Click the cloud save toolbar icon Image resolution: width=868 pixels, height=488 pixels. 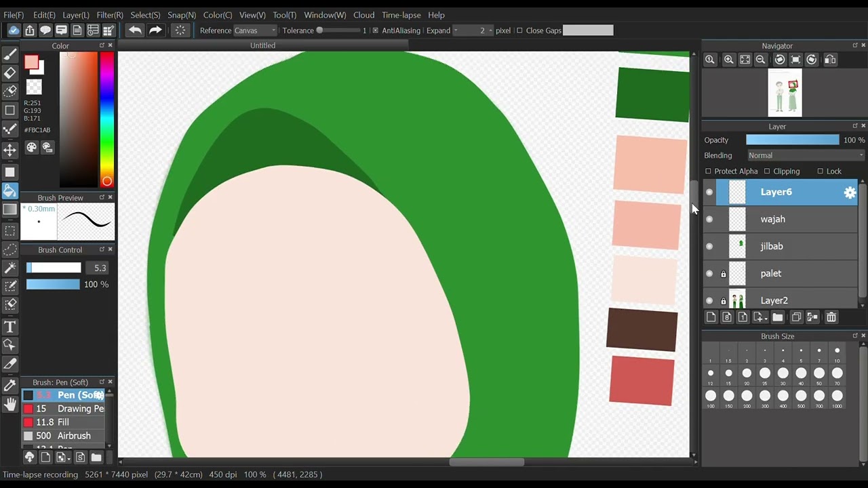pyautogui.click(x=14, y=30)
